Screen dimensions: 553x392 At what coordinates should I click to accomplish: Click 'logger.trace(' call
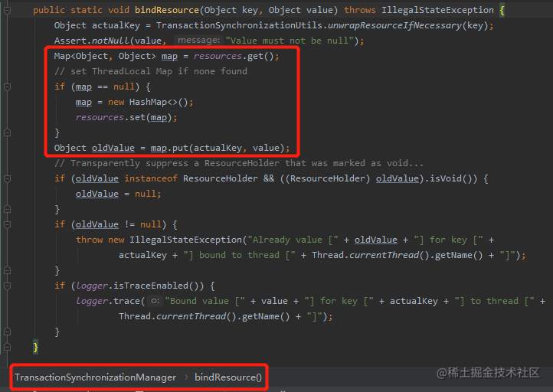110,301
